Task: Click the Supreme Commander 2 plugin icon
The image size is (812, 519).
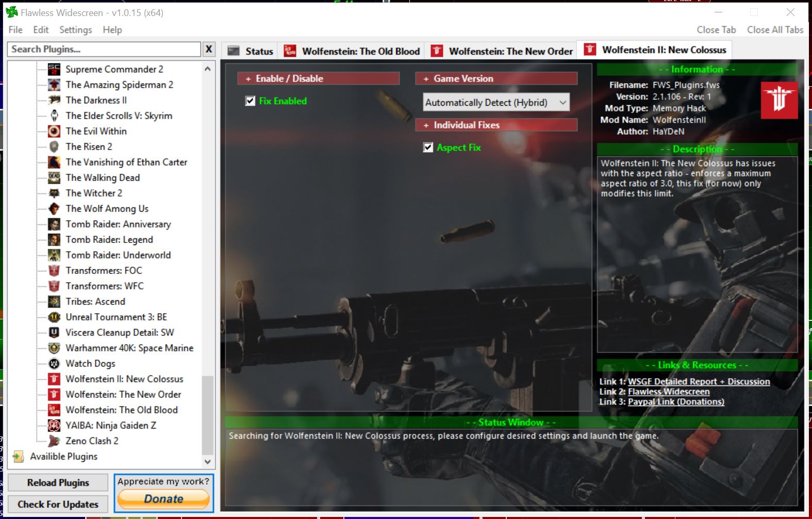Action: pyautogui.click(x=54, y=69)
